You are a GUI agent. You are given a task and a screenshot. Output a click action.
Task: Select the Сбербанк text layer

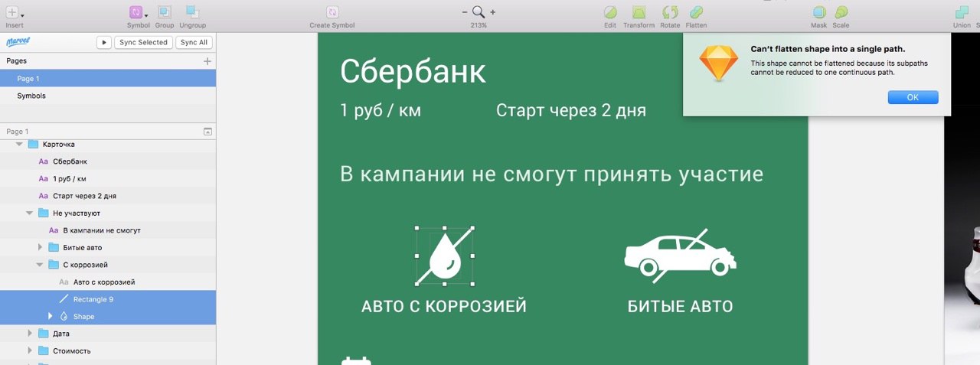[108, 161]
